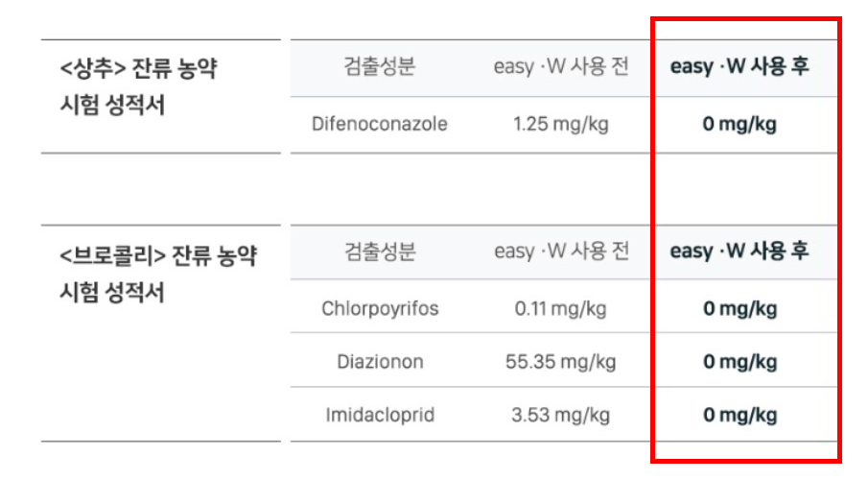The image size is (868, 480).
Task: Click the 0 mg/kg result for Chlorpoyrifos
Action: pos(739,309)
